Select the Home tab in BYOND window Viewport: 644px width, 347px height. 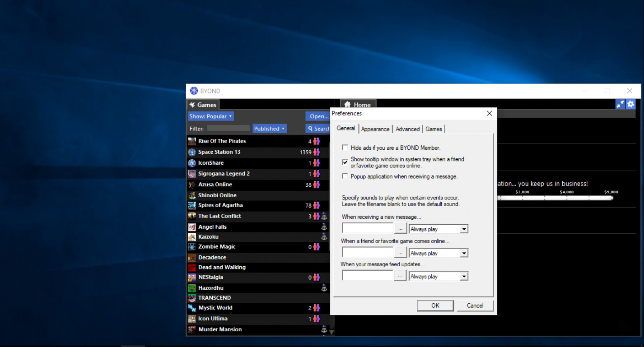(357, 105)
